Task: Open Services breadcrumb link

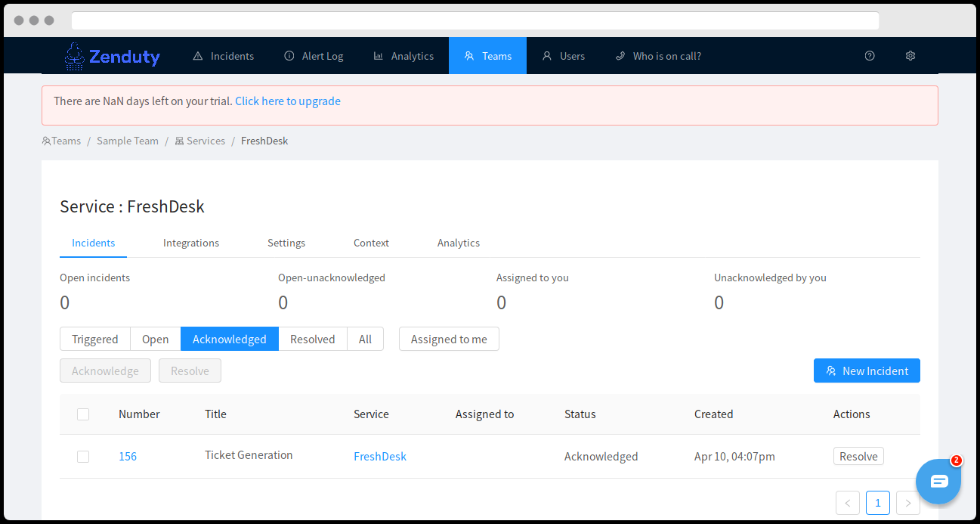Action: click(200, 141)
